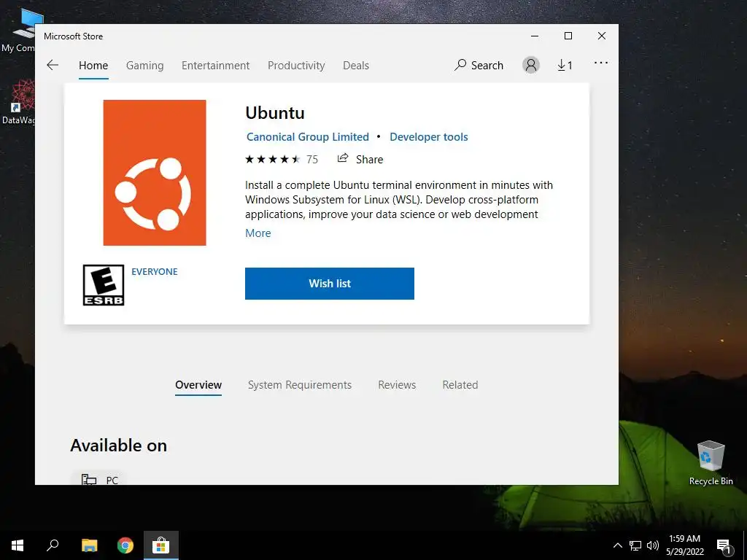This screenshot has width=747, height=560.
Task: Click the ESRB Everyone rating badge
Action: (x=104, y=285)
